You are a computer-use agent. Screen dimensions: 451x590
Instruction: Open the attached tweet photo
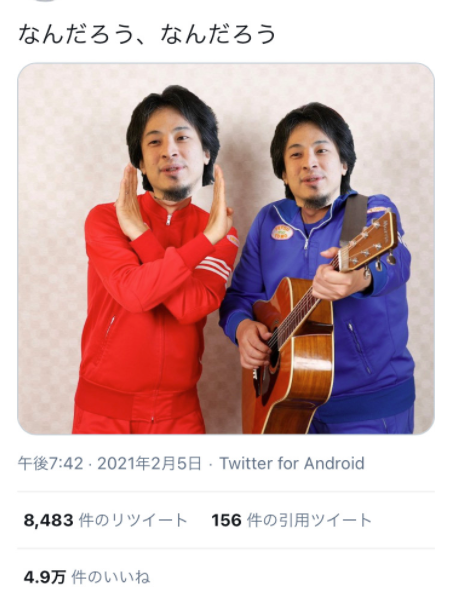[x=226, y=248]
